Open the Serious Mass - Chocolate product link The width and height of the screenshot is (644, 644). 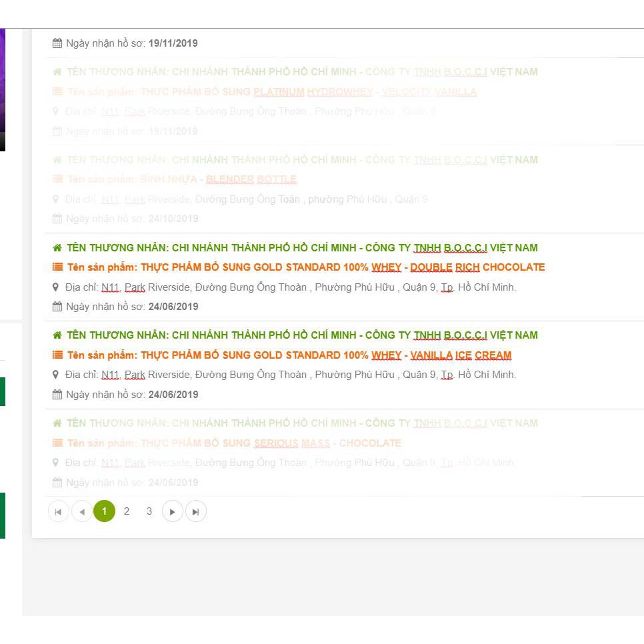[271, 443]
